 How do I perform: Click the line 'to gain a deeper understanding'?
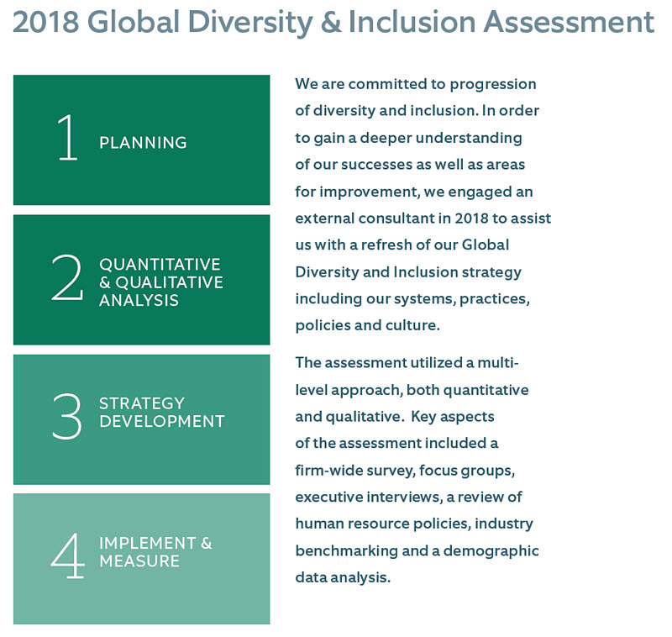click(x=408, y=139)
